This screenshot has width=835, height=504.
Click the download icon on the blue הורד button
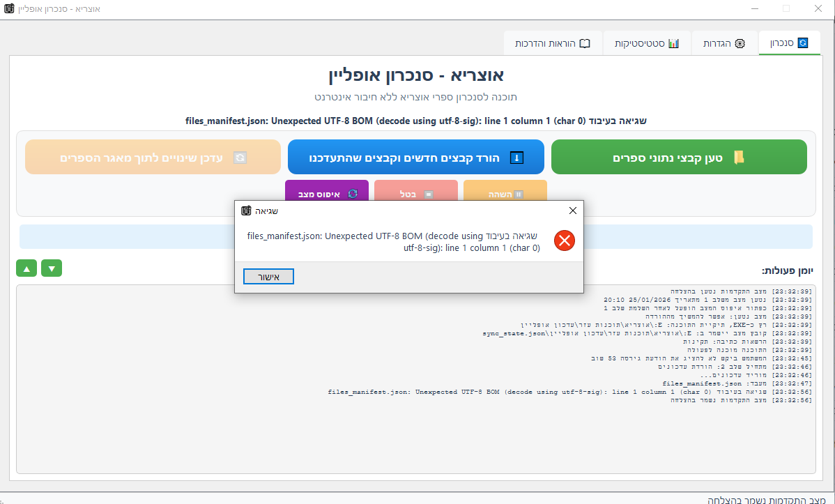tap(516, 158)
